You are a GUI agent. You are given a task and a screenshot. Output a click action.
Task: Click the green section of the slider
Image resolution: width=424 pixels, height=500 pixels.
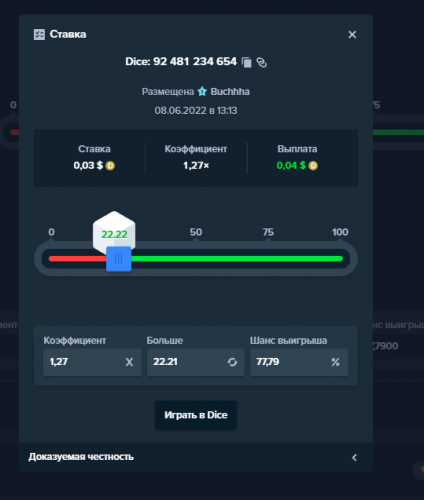point(237,259)
